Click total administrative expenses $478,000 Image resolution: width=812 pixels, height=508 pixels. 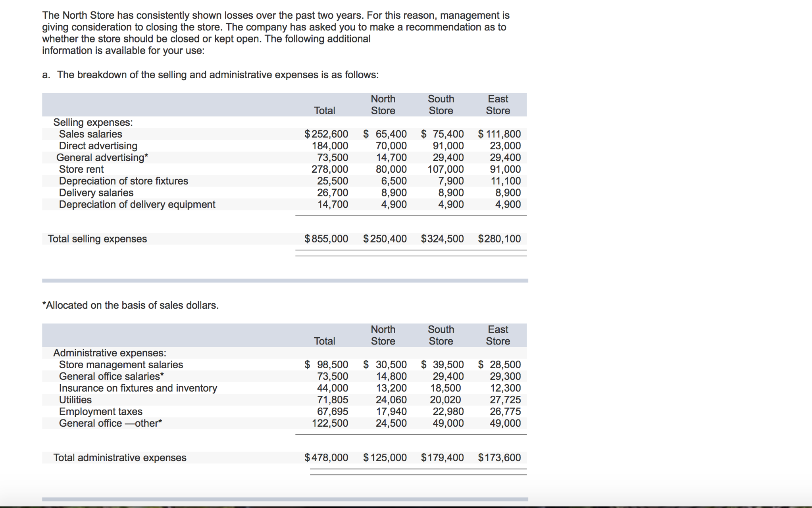326,458
